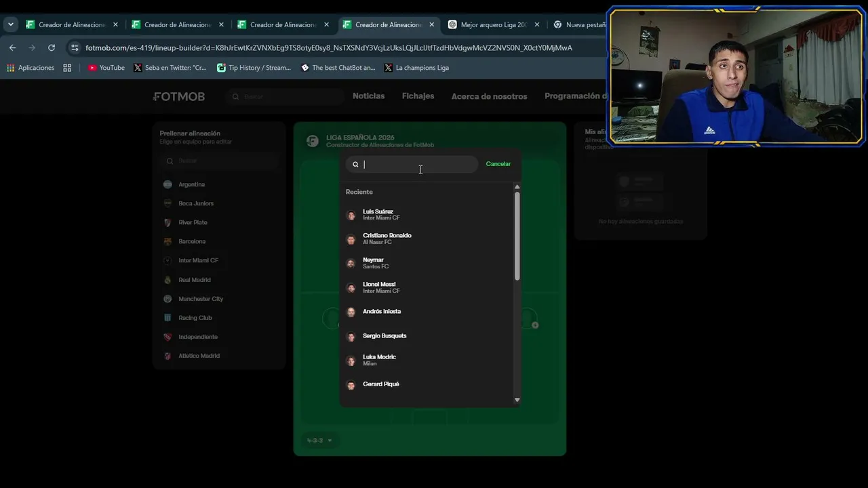The width and height of the screenshot is (868, 488).
Task: Click the browser forward arrow
Action: [x=32, y=47]
